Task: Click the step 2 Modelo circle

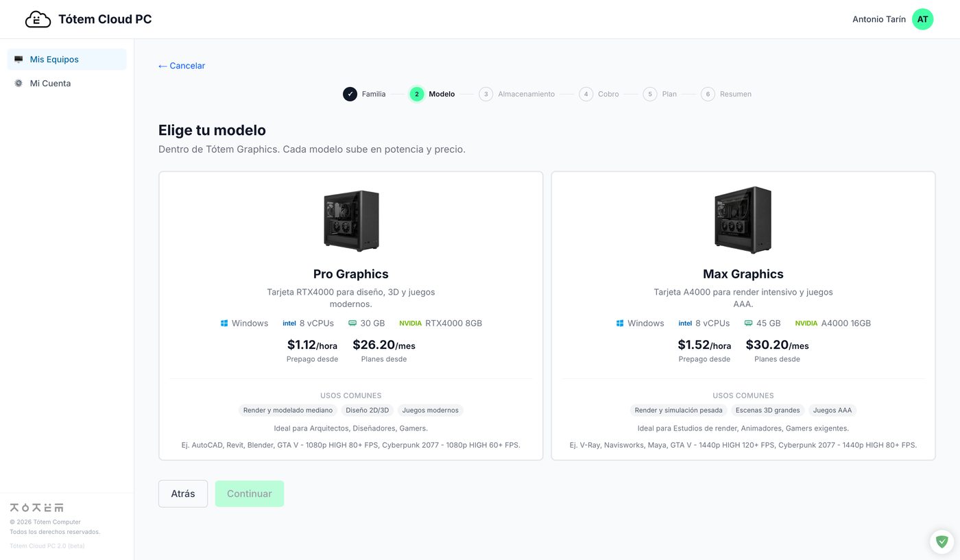Action: tap(417, 94)
